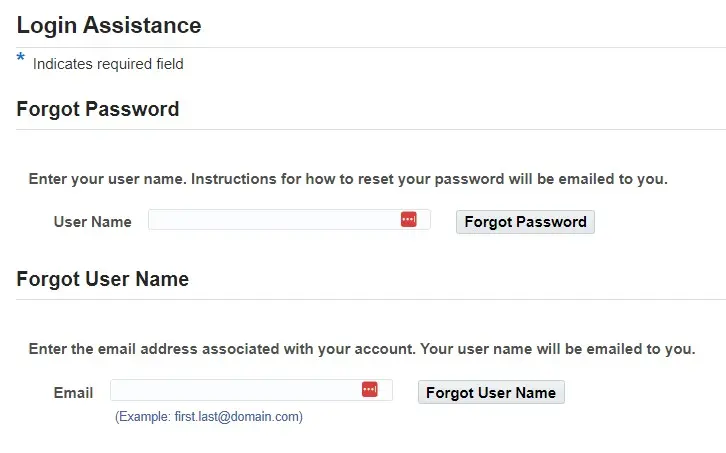
Task: Click the blue required-field asterisk
Action: (x=21, y=59)
